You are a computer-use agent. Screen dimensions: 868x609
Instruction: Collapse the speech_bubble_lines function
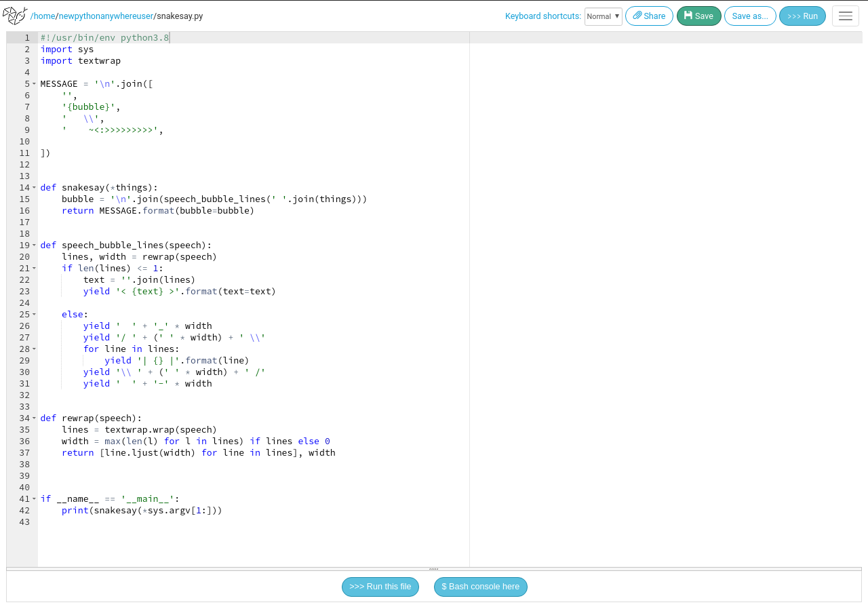(34, 245)
